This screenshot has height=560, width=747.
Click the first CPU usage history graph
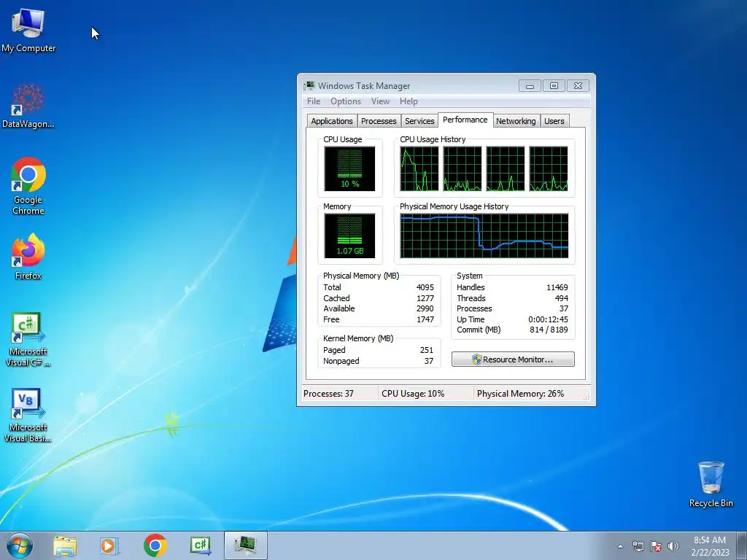tap(419, 168)
